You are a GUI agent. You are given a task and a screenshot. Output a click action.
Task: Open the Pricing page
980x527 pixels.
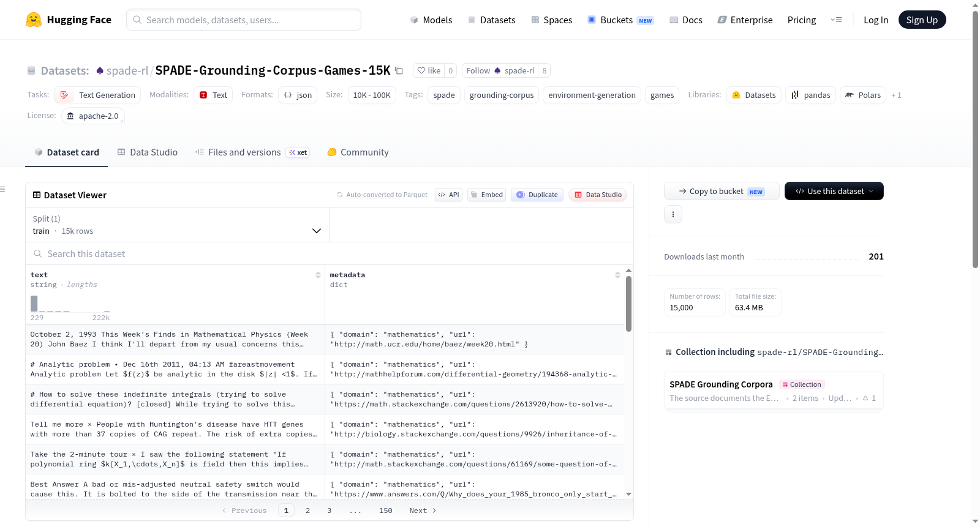802,20
